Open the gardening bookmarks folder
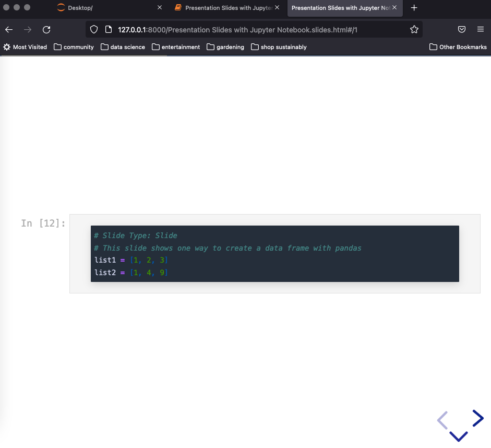This screenshot has height=448, width=491. [x=225, y=47]
